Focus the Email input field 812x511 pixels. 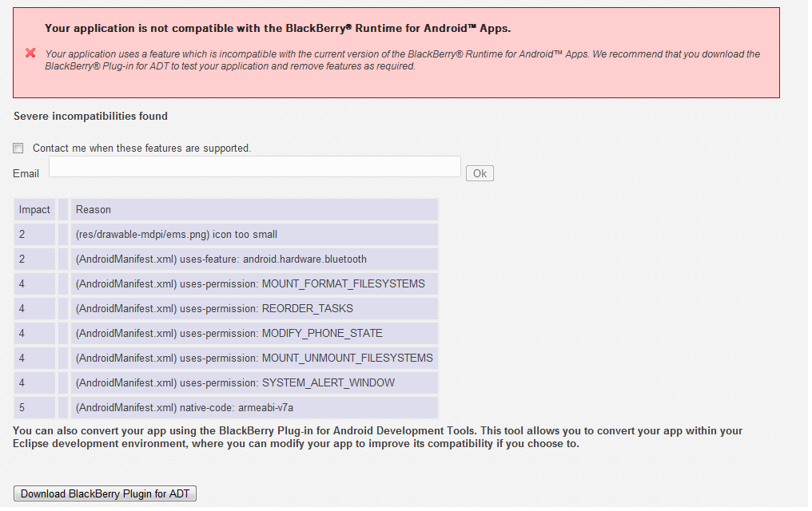(x=254, y=167)
